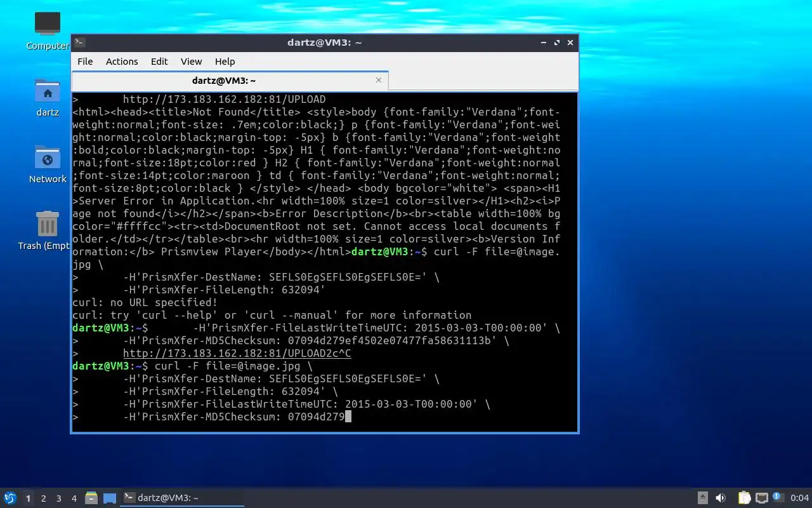This screenshot has width=812, height=508.
Task: Click the 0:04 clock in the panel
Action: click(x=800, y=498)
